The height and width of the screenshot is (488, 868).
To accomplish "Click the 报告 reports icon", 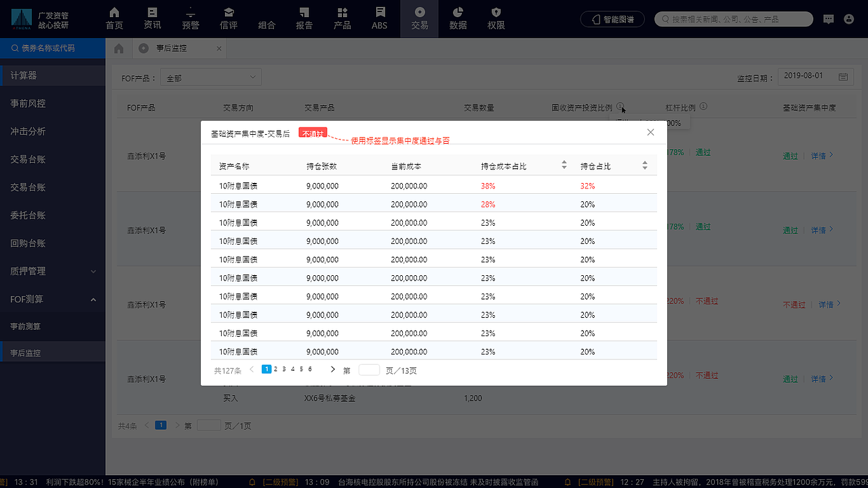I will [x=304, y=18].
